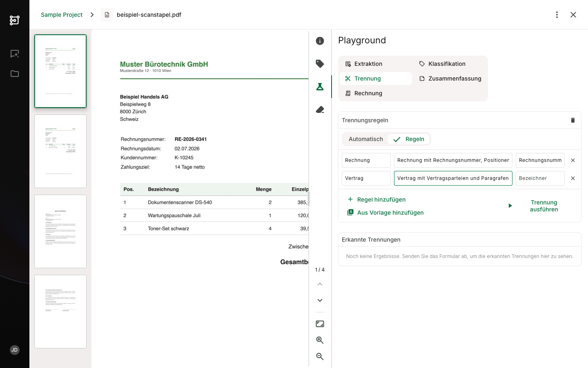Viewport: 588px width, 368px height.
Task: Select the Automatisch mode toggle
Action: pyautogui.click(x=366, y=139)
